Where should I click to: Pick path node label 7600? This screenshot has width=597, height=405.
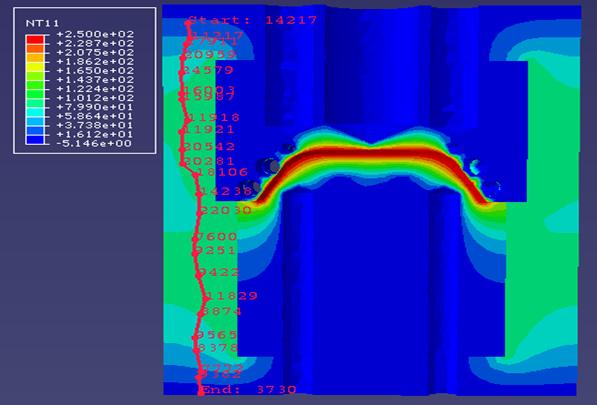pos(215,236)
